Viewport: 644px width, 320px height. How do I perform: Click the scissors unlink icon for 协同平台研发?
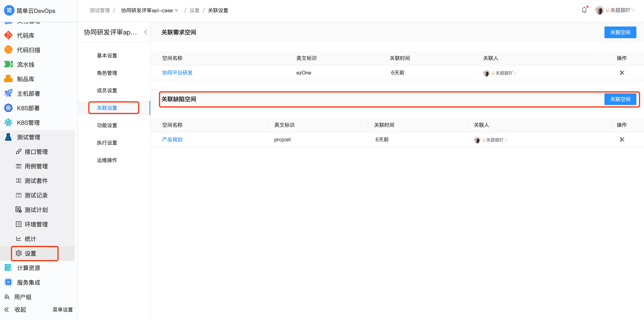pyautogui.click(x=622, y=73)
